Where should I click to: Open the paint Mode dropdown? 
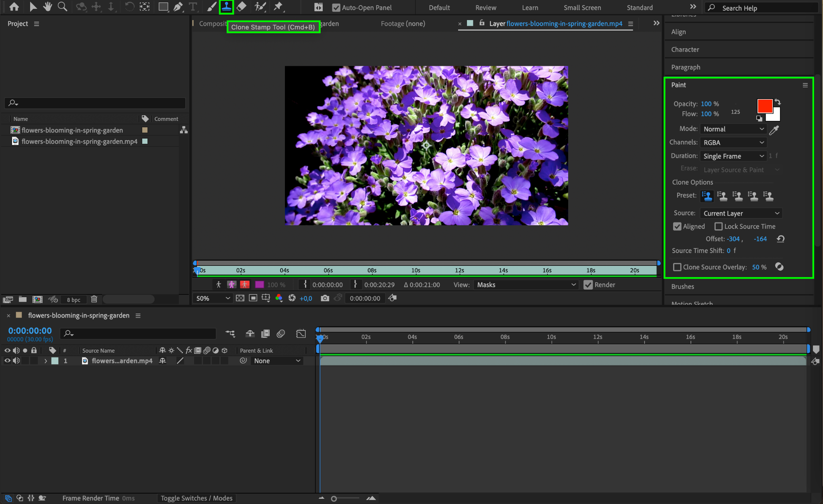click(733, 129)
